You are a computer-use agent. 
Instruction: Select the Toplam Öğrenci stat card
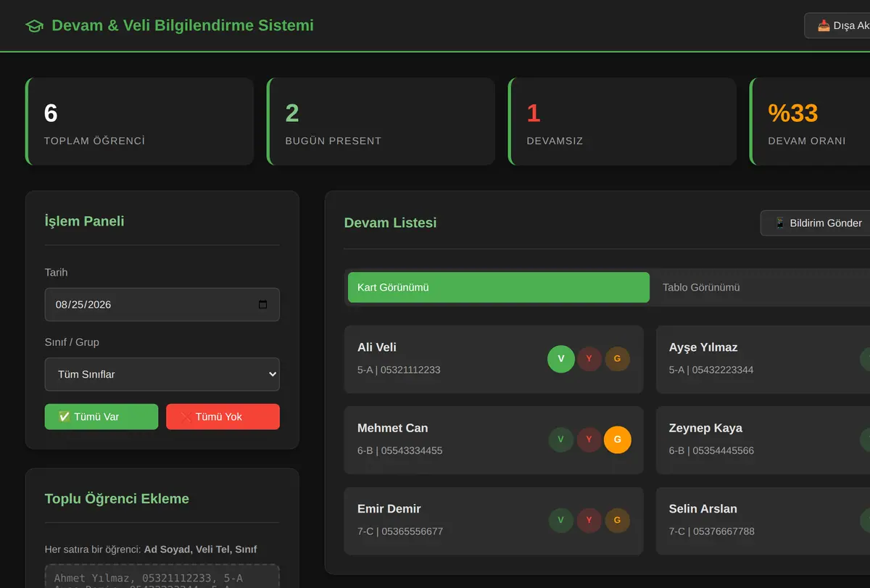[140, 122]
